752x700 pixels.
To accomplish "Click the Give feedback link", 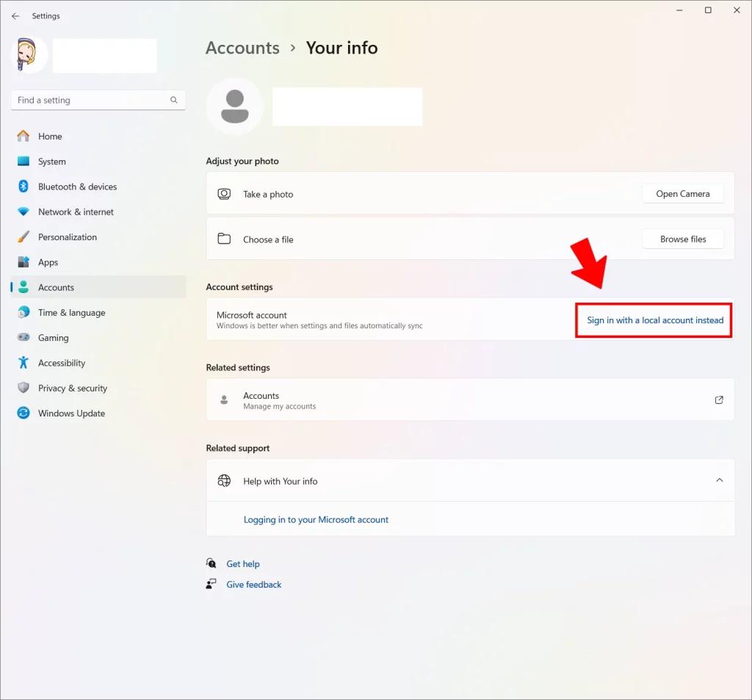I will (253, 585).
